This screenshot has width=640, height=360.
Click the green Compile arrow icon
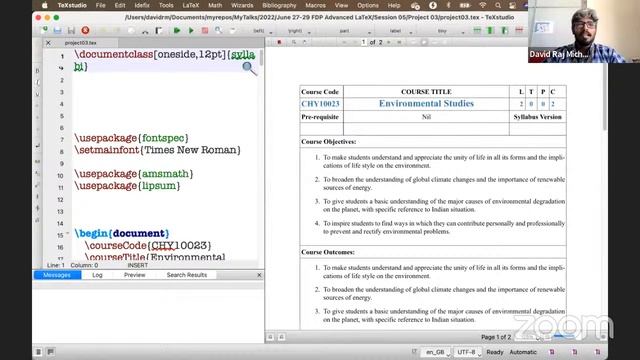(191, 31)
